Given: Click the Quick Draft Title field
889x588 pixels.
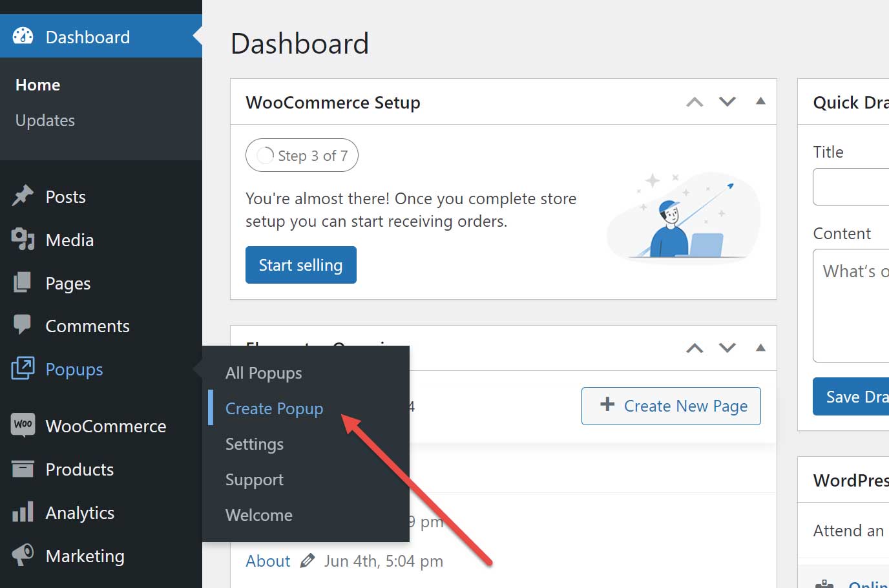Looking at the screenshot, I should pyautogui.click(x=851, y=187).
